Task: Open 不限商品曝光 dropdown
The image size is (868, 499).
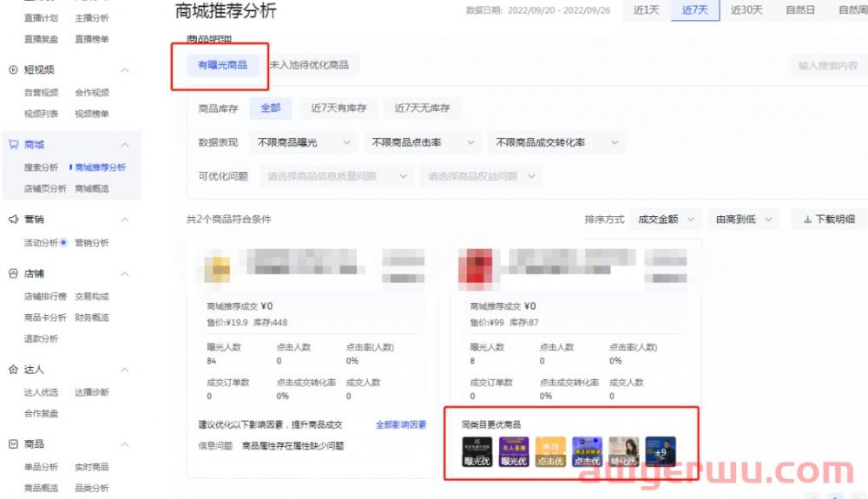Action: point(304,142)
